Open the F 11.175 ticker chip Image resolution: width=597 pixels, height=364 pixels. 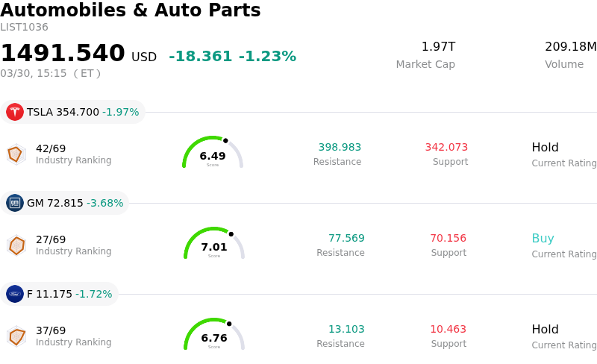60,294
